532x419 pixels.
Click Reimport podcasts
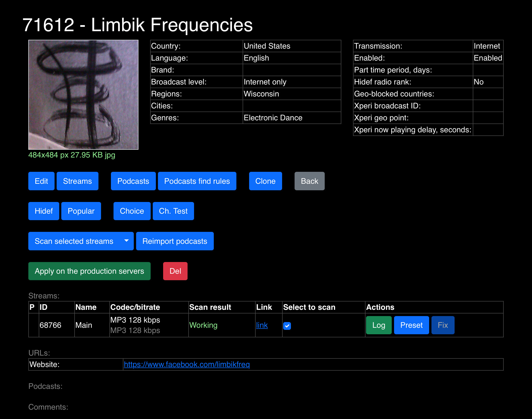click(x=175, y=241)
